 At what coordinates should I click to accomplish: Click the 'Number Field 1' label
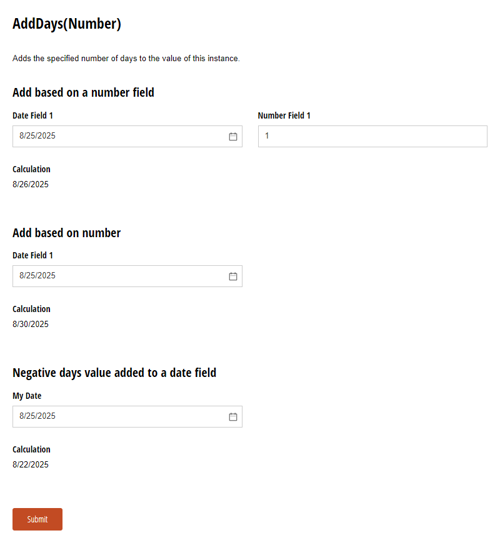(284, 115)
